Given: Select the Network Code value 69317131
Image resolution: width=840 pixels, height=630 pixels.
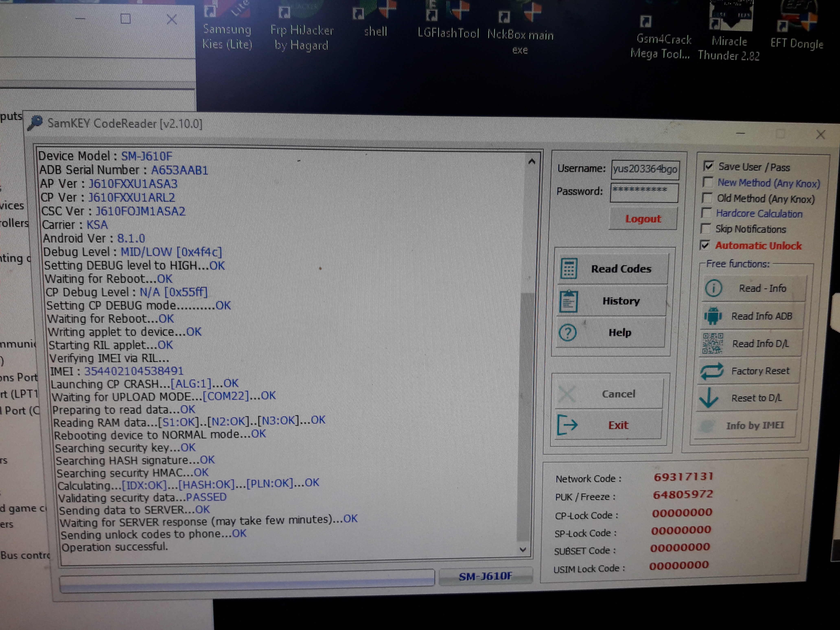Looking at the screenshot, I should pyautogui.click(x=684, y=477).
